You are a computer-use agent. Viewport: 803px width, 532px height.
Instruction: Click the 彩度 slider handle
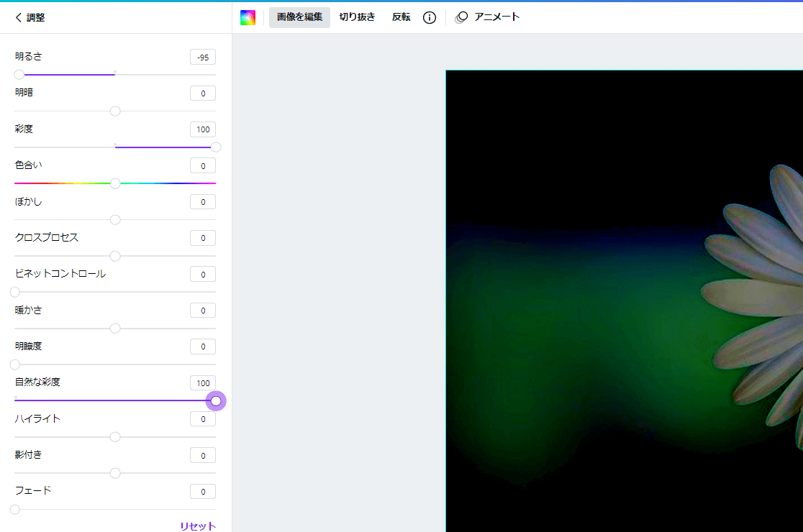[216, 147]
